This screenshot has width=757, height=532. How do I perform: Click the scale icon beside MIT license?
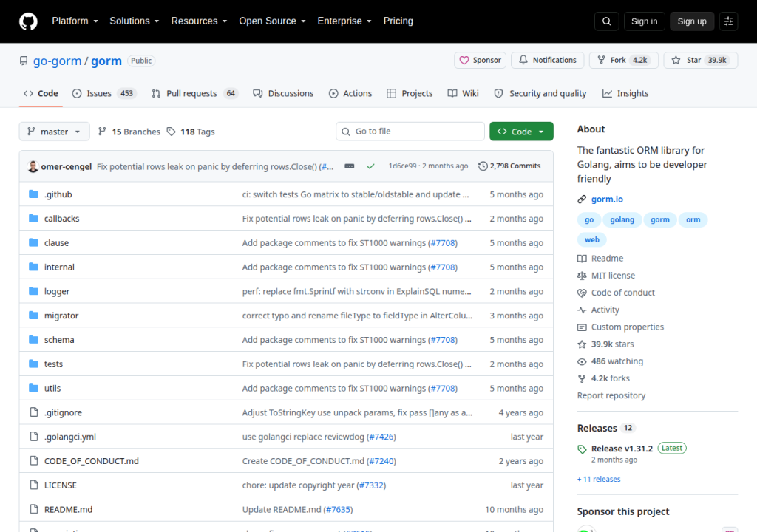click(582, 276)
